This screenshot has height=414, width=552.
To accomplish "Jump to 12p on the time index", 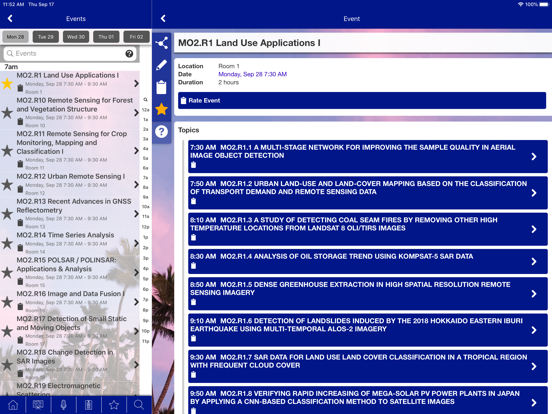I will tap(145, 227).
